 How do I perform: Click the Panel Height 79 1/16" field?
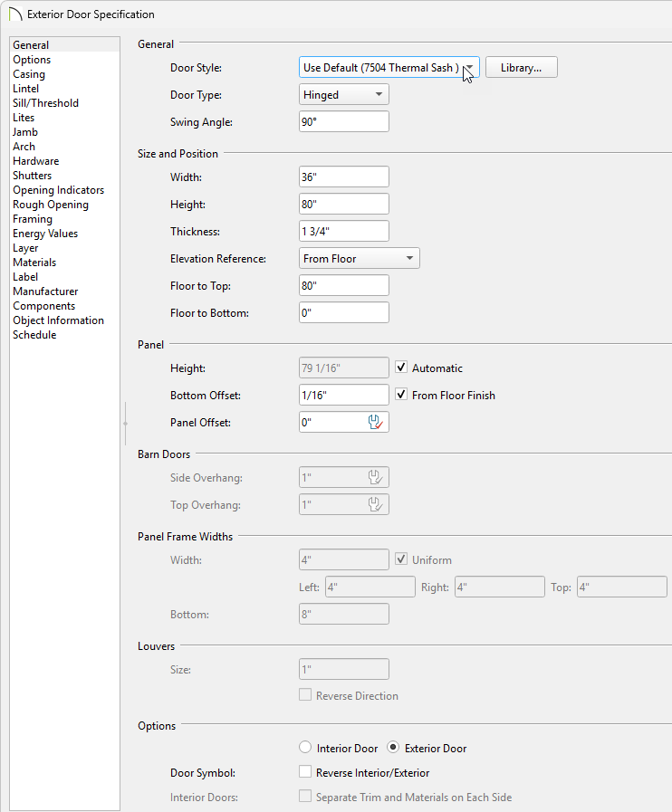coord(344,368)
